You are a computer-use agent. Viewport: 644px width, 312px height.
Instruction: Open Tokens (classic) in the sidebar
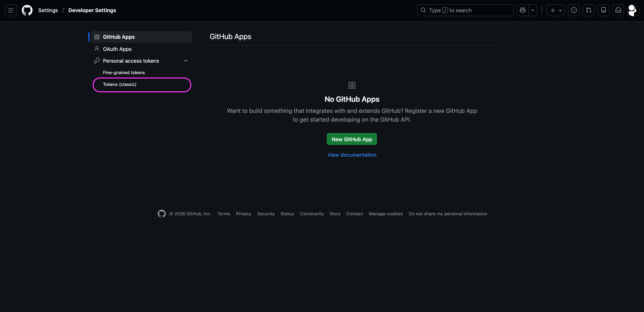click(x=120, y=85)
